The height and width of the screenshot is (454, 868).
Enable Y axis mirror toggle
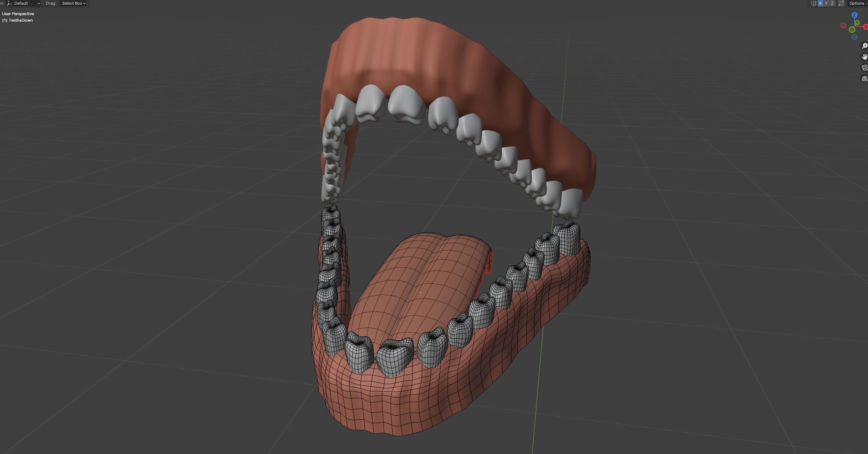(x=826, y=3)
